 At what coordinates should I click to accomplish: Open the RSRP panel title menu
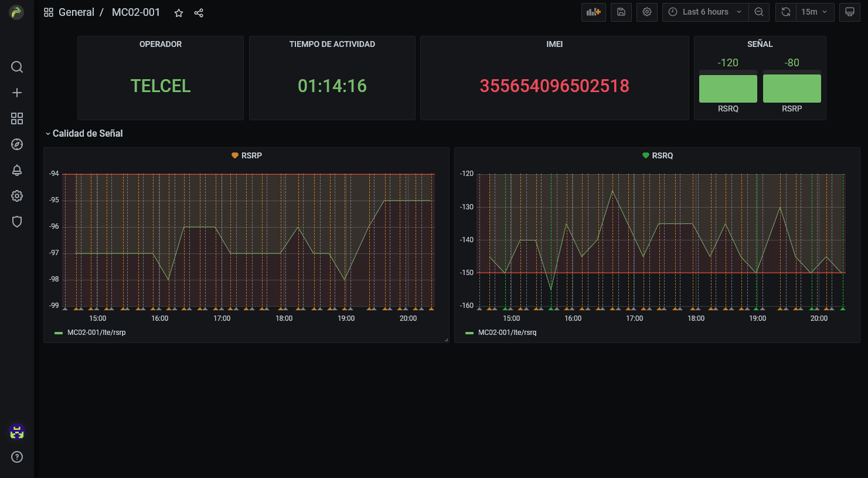pos(251,155)
